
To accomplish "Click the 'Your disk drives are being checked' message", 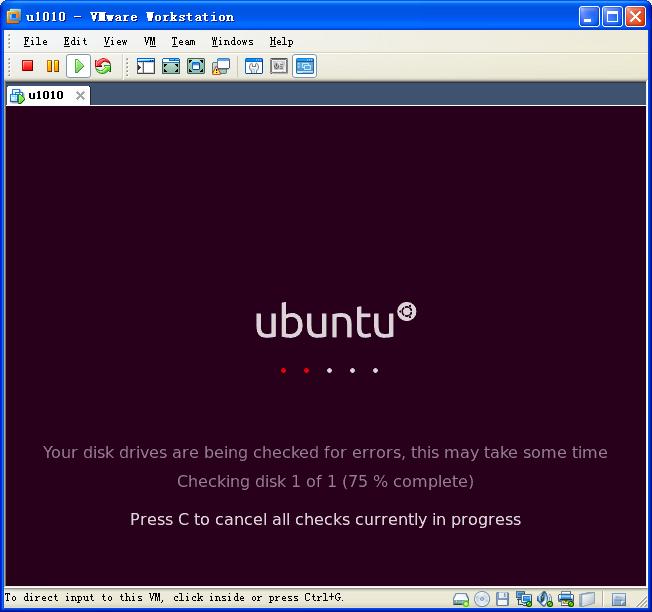I will coord(325,452).
